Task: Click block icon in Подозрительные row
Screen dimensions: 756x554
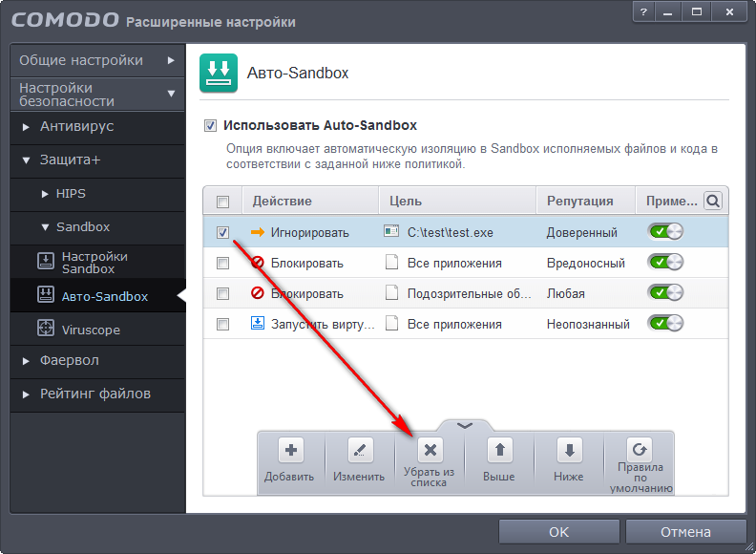Action: pos(258,293)
